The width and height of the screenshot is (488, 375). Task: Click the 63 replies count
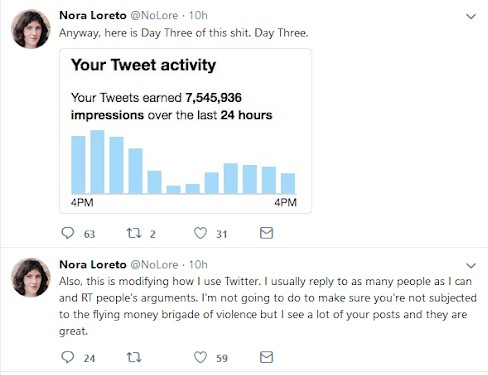coord(89,234)
